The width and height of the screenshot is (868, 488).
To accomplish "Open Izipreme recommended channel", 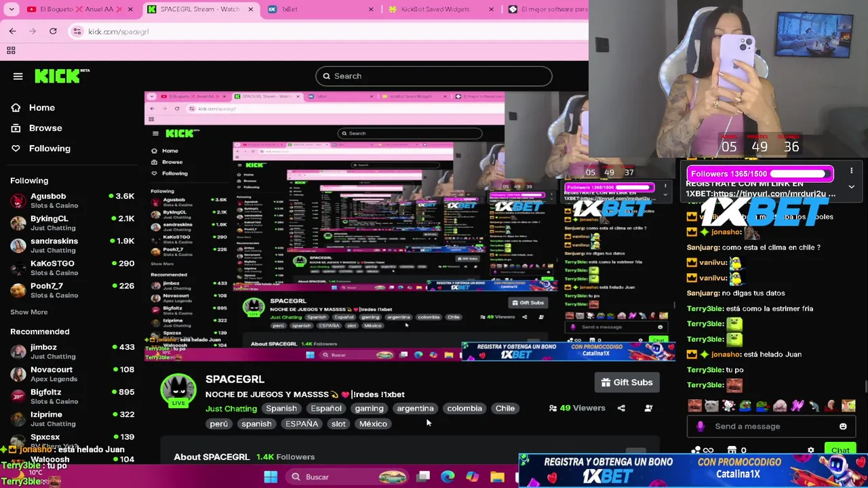I will tap(72, 418).
